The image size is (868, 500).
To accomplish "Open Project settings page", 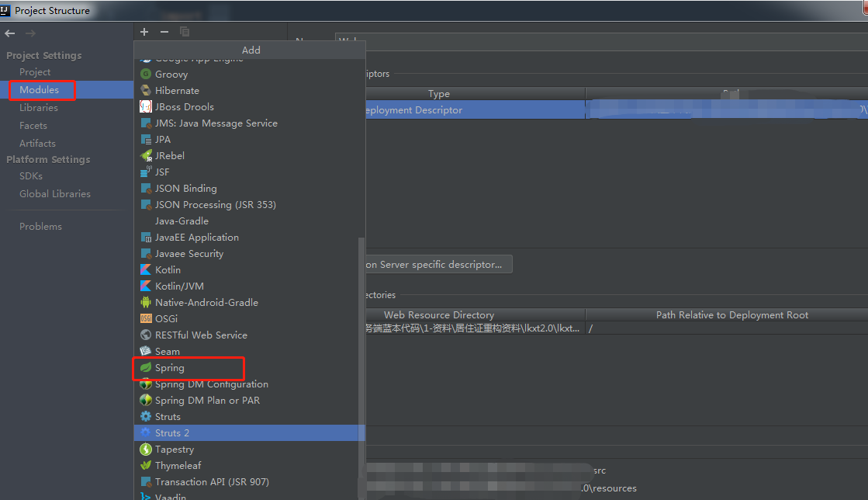I will (x=34, y=72).
